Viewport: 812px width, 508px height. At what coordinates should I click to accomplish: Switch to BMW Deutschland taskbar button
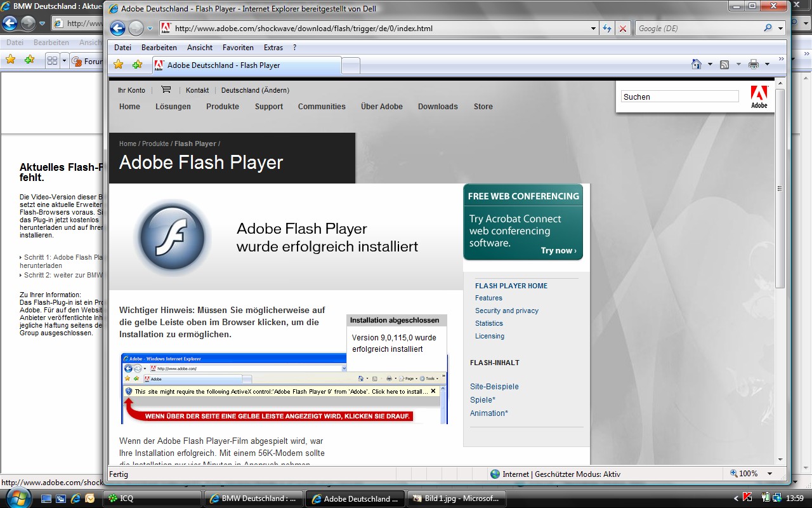pyautogui.click(x=254, y=498)
